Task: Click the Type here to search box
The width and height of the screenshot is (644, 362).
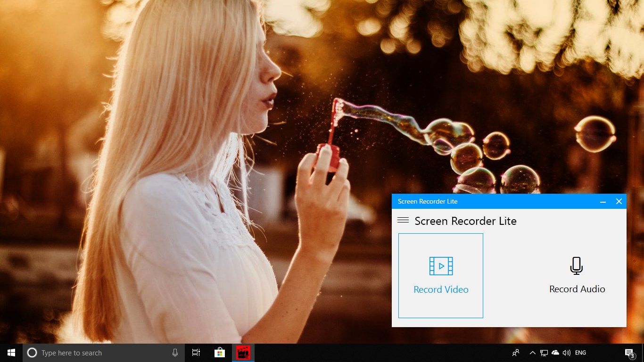Action: coord(94,352)
